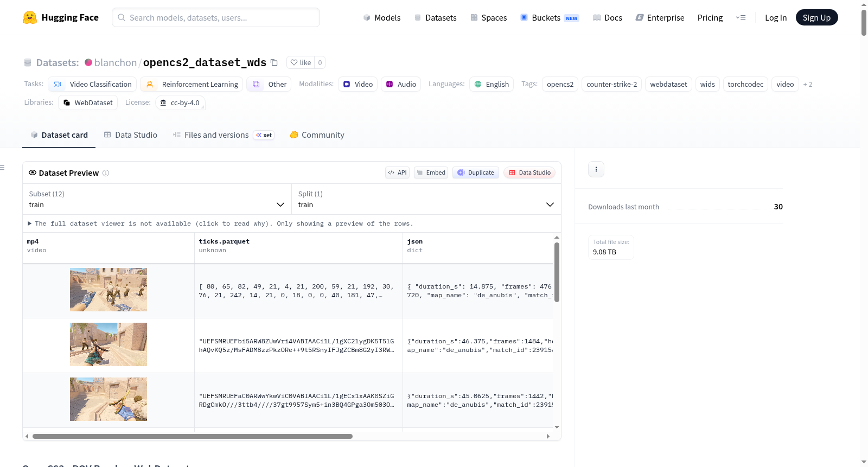Open Buckets in the top navigation

pyautogui.click(x=550, y=17)
